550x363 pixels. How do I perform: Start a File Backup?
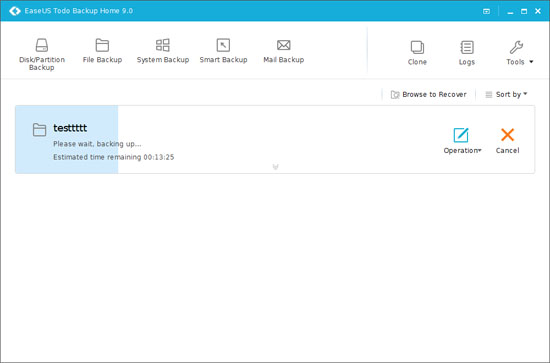click(102, 51)
